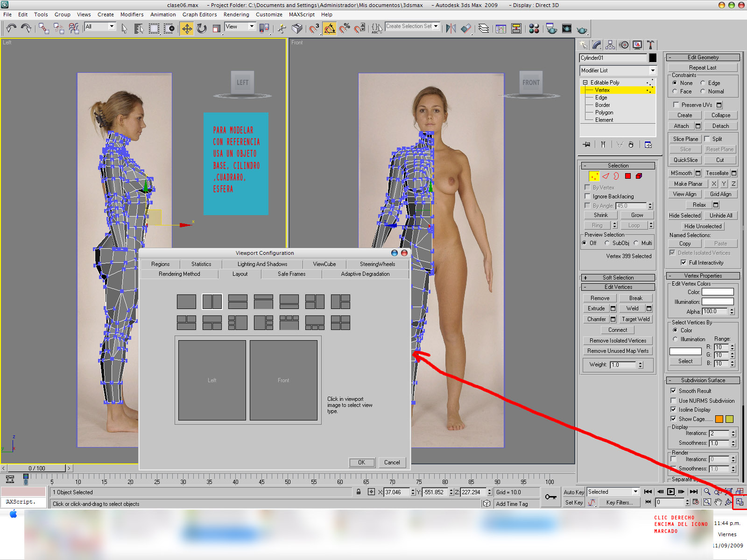Confirm Viewport Configuration with OK
747x560 pixels.
click(362, 462)
